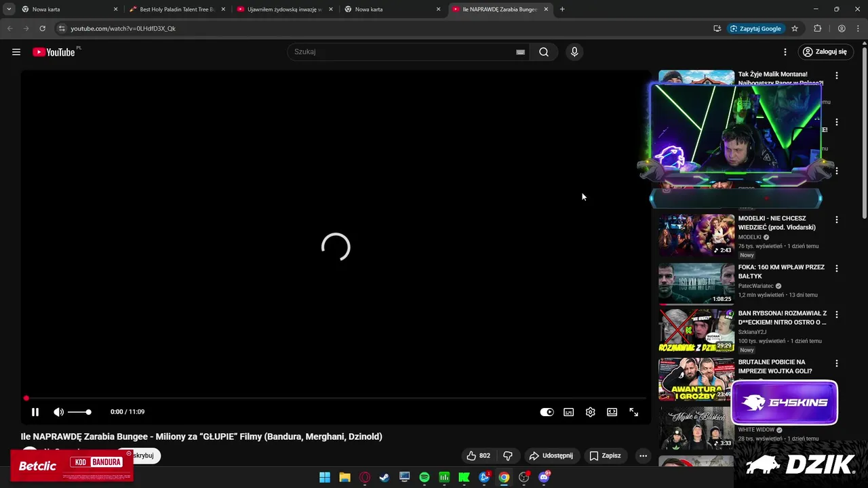Open PatecWariatec channel name
868x488 pixels.
[755, 286]
